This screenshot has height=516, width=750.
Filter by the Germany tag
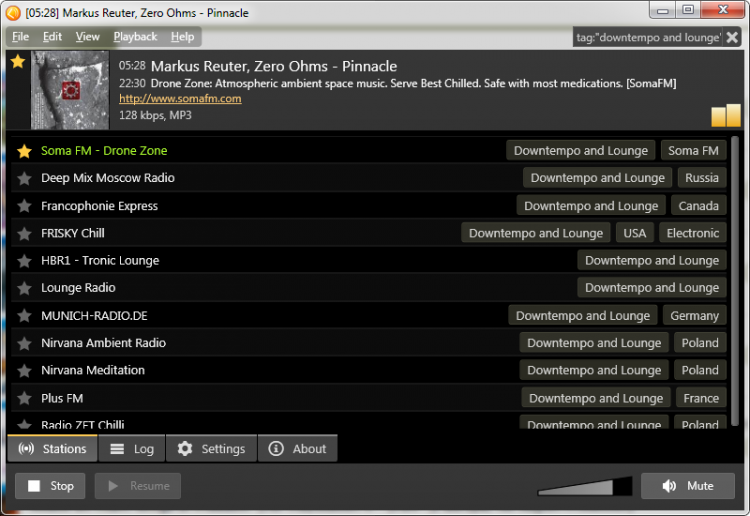[x=695, y=316]
